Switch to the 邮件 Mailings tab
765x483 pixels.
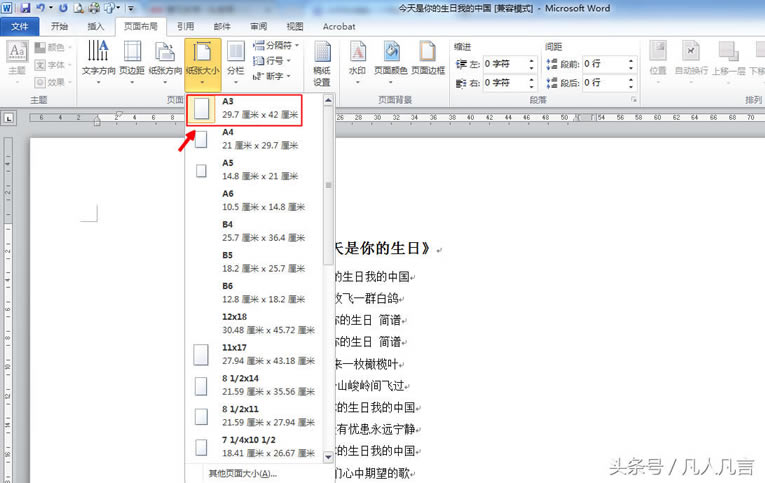[x=222, y=26]
